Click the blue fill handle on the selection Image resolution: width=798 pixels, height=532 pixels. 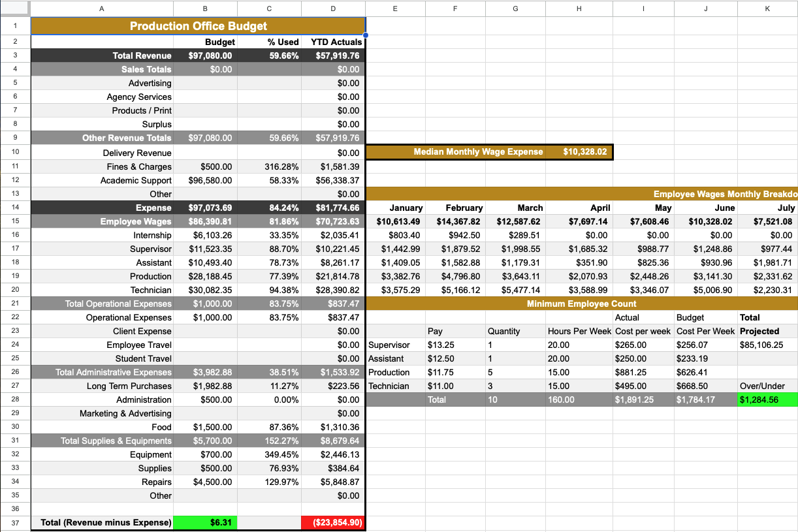coord(365,35)
